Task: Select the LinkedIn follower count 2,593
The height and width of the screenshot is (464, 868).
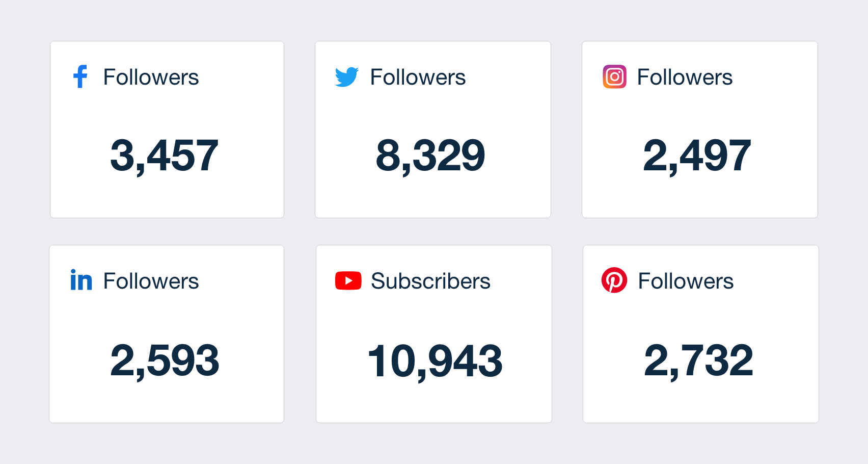Action: point(165,361)
